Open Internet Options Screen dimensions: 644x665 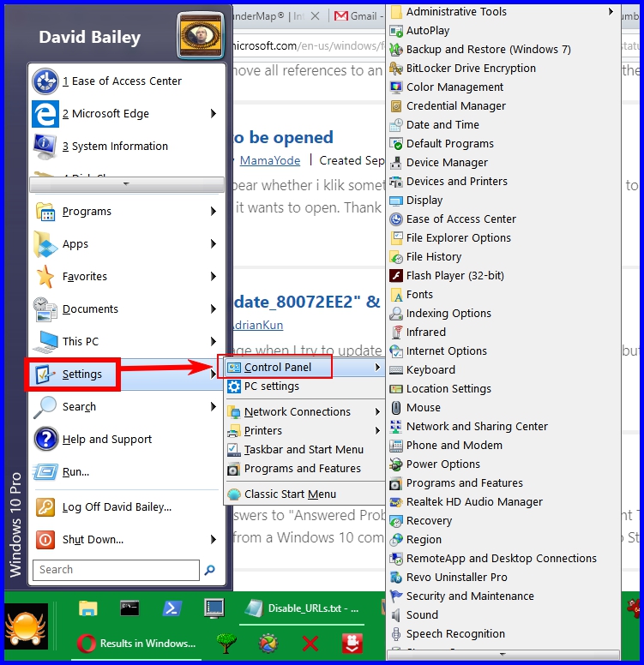click(503, 351)
